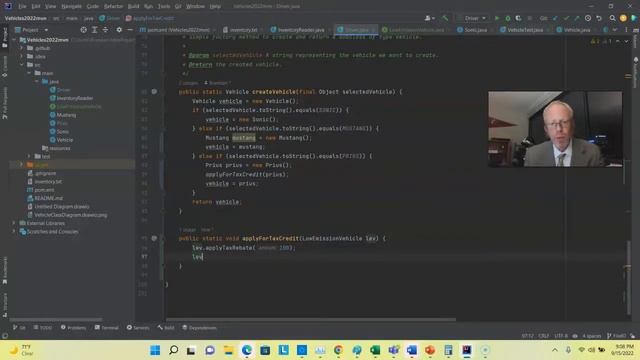Open the Code menu
Image resolution: width=640 pixels, height=360 pixels.
point(93,6)
